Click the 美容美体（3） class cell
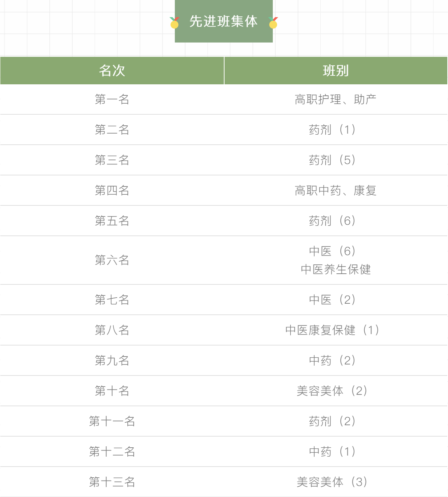The height and width of the screenshot is (497, 448). pos(336,482)
